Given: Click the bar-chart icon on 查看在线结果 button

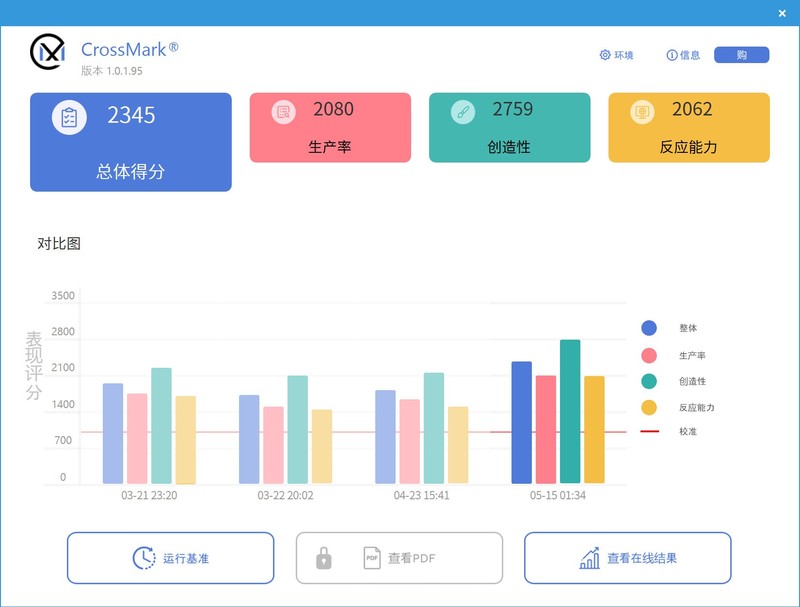Looking at the screenshot, I should click(588, 558).
